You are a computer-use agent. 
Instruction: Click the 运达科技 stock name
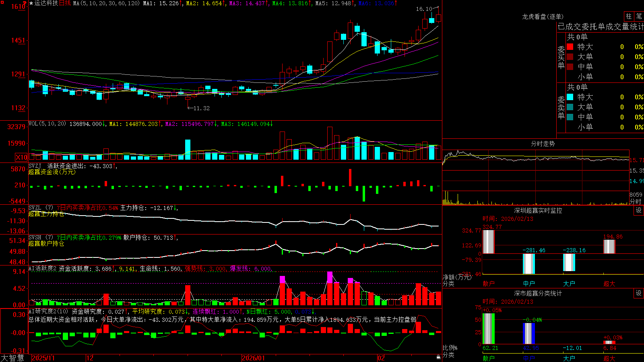pos(46,3)
